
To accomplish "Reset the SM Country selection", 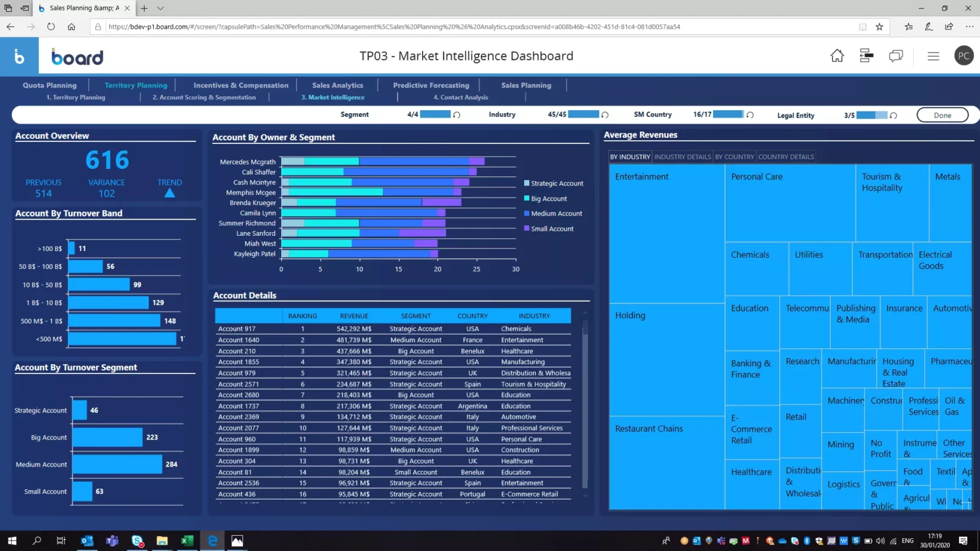I will 750,115.
